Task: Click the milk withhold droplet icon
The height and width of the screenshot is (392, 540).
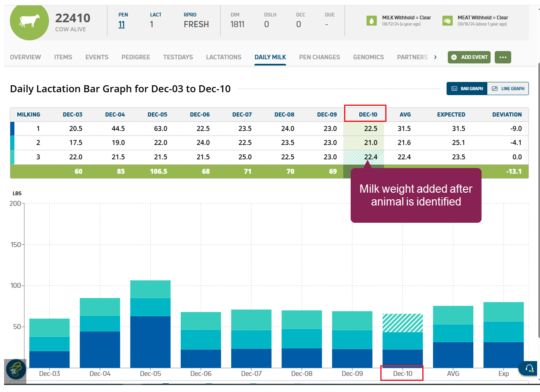Action: [x=372, y=21]
